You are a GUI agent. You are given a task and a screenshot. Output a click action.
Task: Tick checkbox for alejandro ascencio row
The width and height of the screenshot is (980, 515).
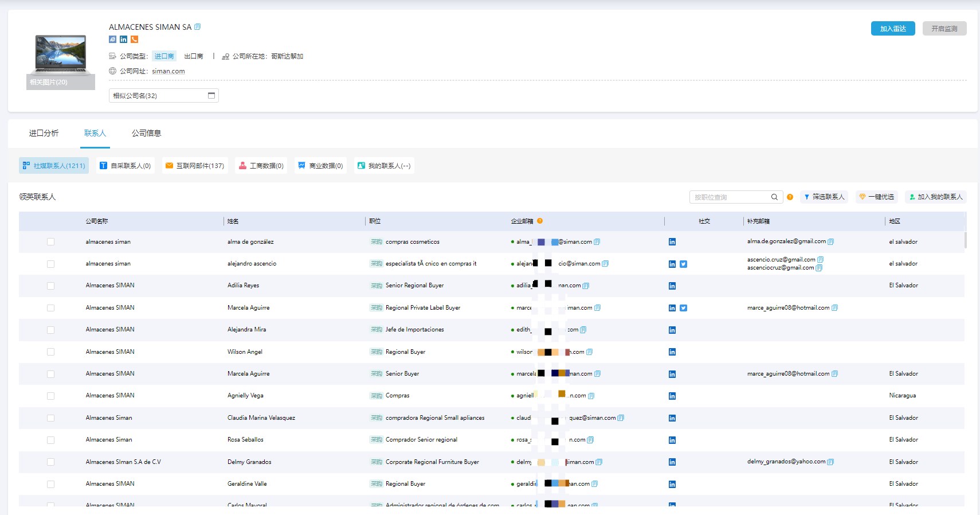tap(50, 264)
